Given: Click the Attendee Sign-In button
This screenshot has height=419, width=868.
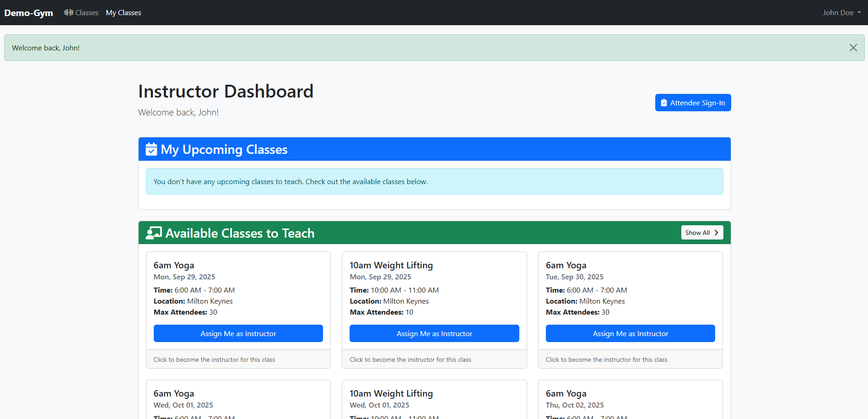Looking at the screenshot, I should click(x=693, y=102).
